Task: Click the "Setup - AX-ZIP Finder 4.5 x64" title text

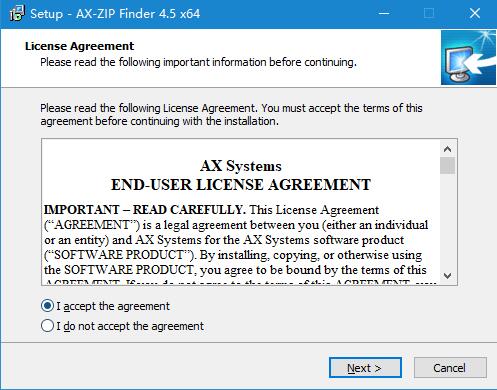Action: click(x=115, y=14)
